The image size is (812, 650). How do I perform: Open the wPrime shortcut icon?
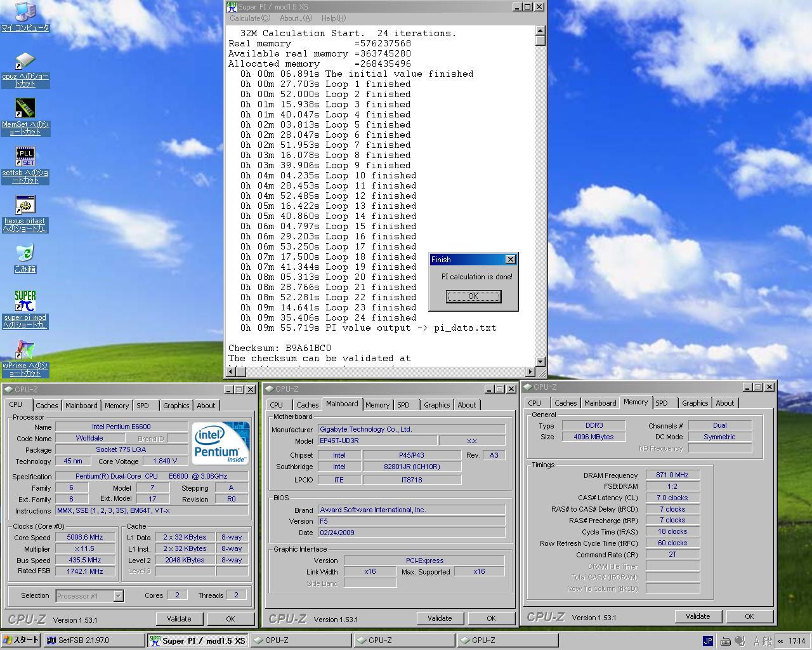(x=25, y=350)
